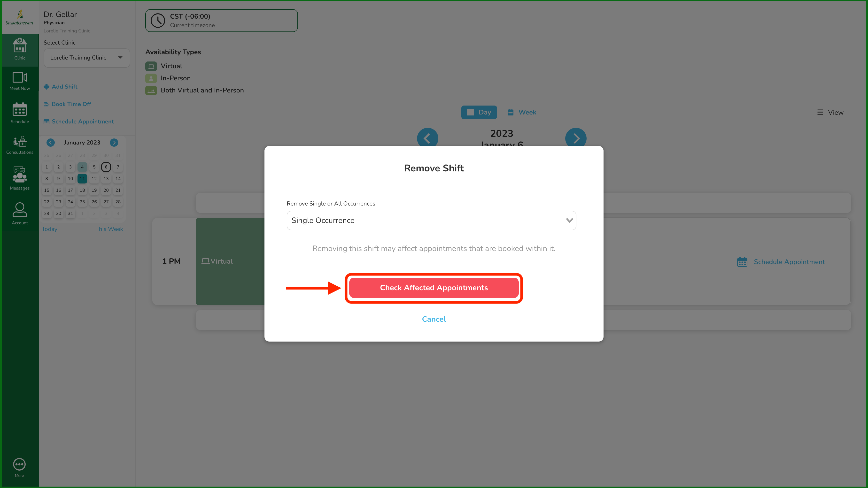Select January 20 in the mini calendar
Viewport: 868px width, 488px height.
click(106, 190)
